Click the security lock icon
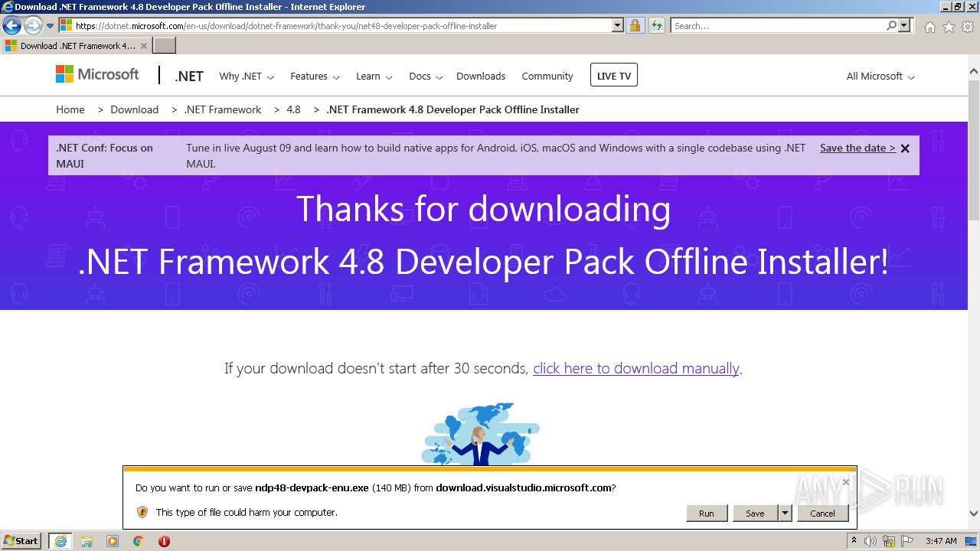 (635, 25)
